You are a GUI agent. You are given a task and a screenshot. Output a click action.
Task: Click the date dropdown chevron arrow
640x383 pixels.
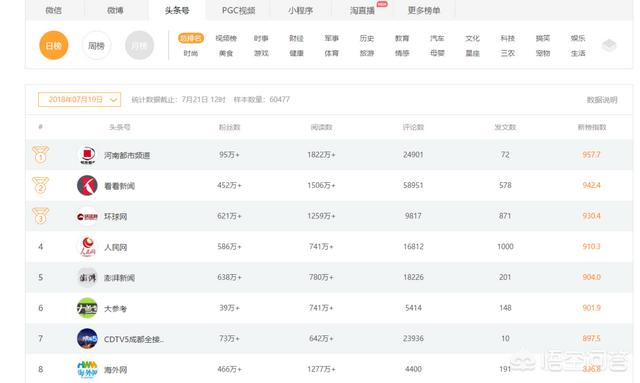[113, 100]
